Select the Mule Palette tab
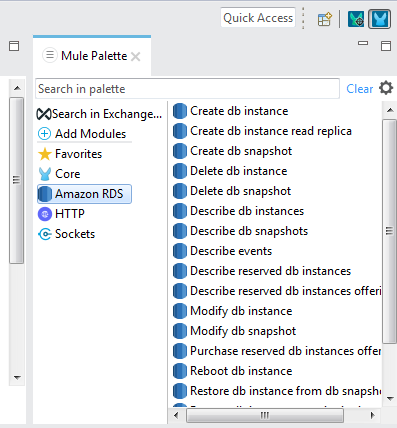Screen dimensions: 397x428 click(92, 56)
